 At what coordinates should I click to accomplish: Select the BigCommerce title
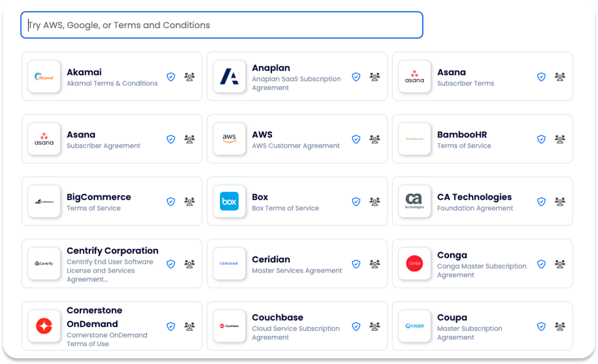coord(99,197)
